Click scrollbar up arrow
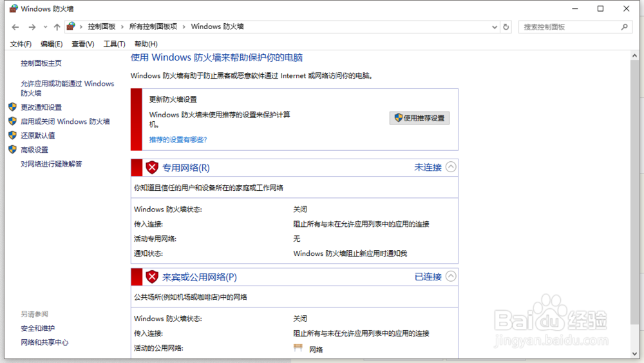The width and height of the screenshot is (644, 363). (x=635, y=55)
